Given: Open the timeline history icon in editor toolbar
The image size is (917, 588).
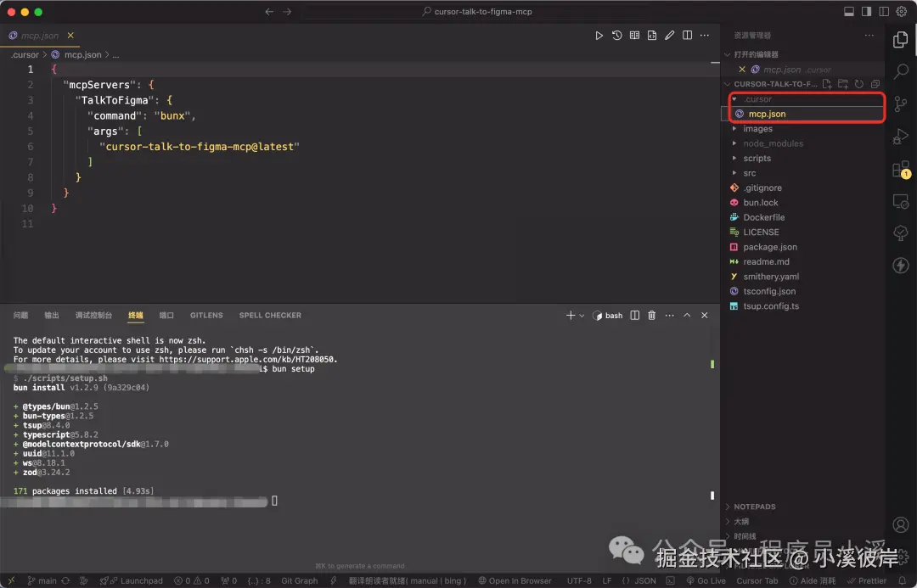Looking at the screenshot, I should (x=616, y=36).
